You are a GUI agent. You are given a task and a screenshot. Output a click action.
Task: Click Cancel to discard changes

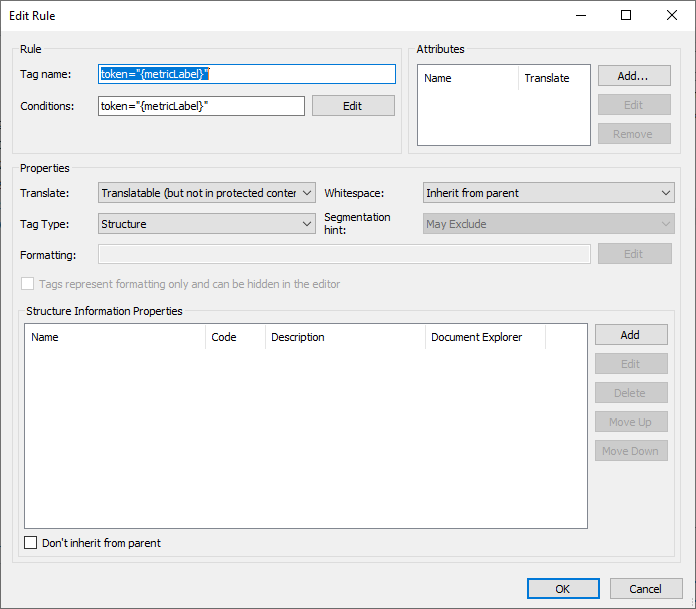click(x=646, y=589)
